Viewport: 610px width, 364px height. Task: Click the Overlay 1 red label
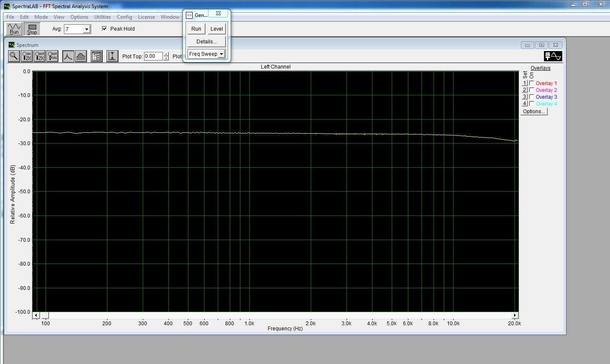point(546,83)
